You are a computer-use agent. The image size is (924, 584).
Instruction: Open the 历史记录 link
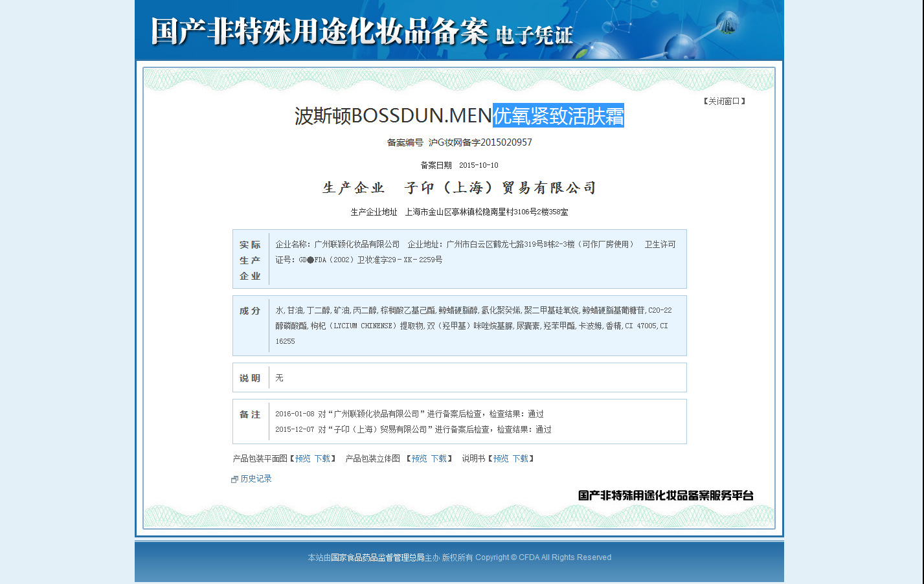(x=256, y=479)
